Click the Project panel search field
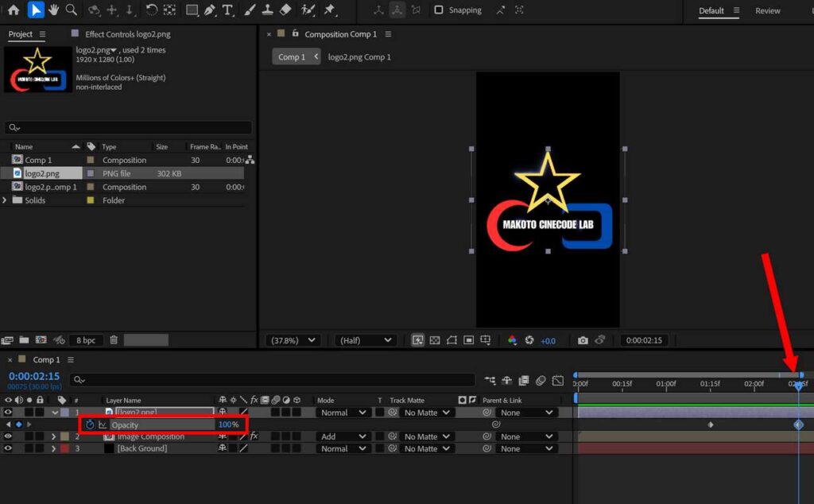The height and width of the screenshot is (504, 814). (x=128, y=127)
